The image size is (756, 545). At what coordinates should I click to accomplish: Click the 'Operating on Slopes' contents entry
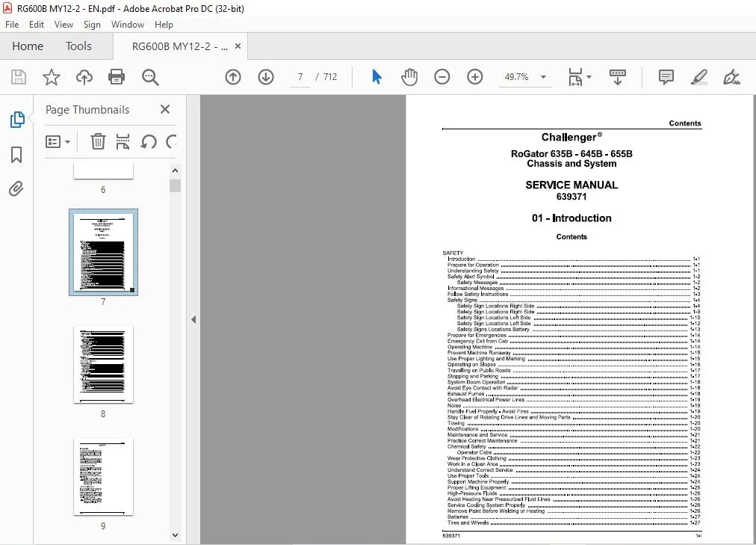[x=573, y=365]
